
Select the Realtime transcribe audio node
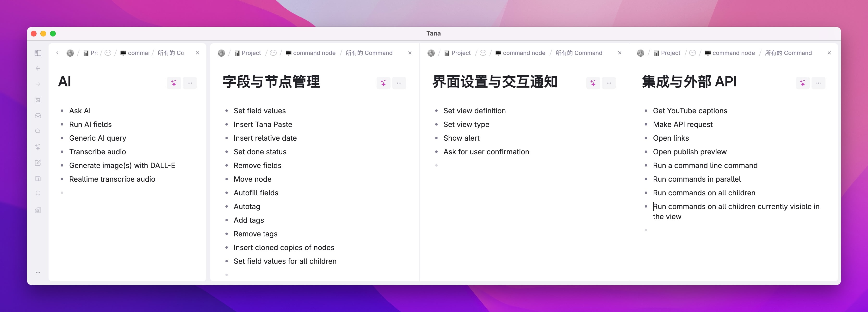[x=112, y=179]
